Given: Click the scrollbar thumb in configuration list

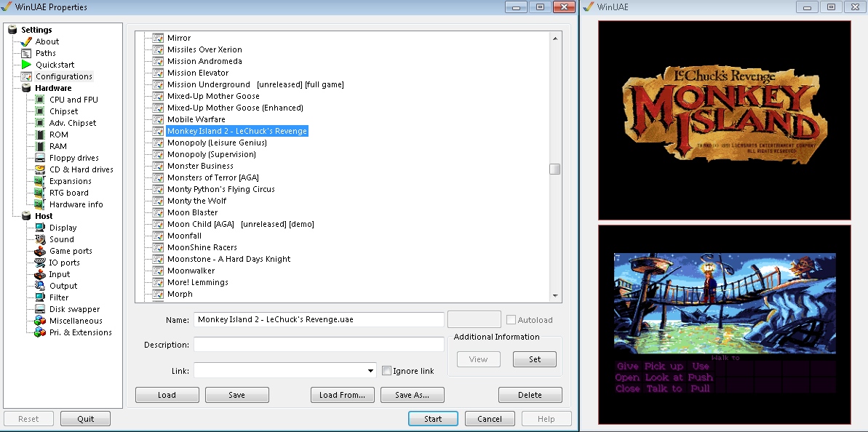Looking at the screenshot, I should point(554,169).
